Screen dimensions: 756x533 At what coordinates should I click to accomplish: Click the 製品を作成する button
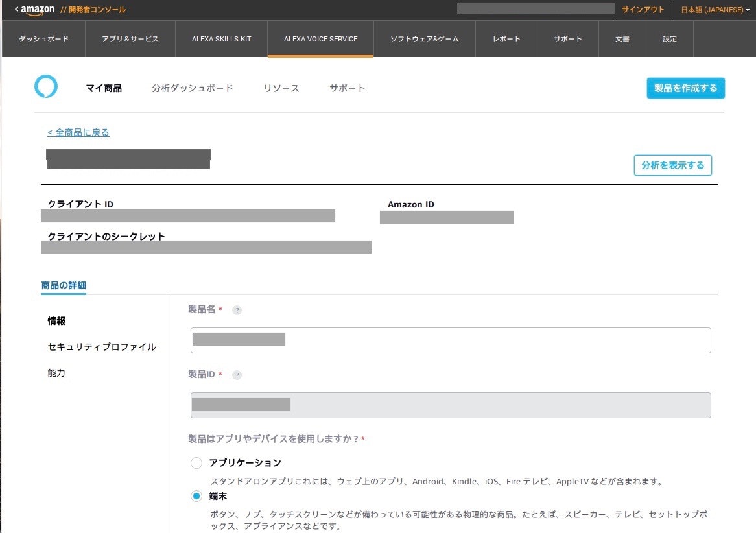[x=685, y=88]
